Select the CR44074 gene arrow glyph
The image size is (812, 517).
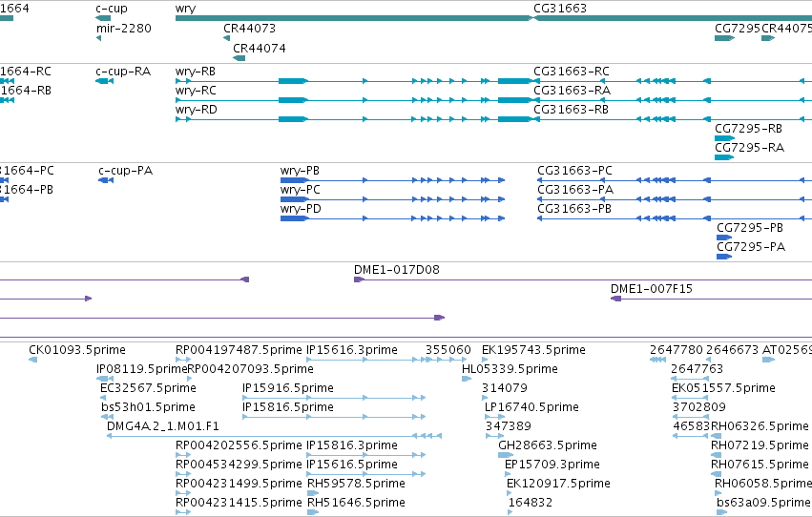pos(239,58)
